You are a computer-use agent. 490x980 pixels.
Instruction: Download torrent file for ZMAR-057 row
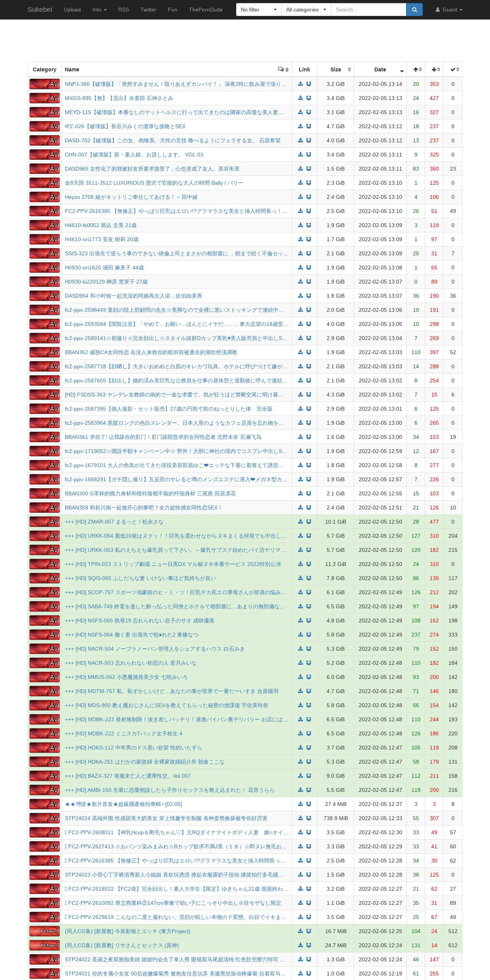[301, 522]
